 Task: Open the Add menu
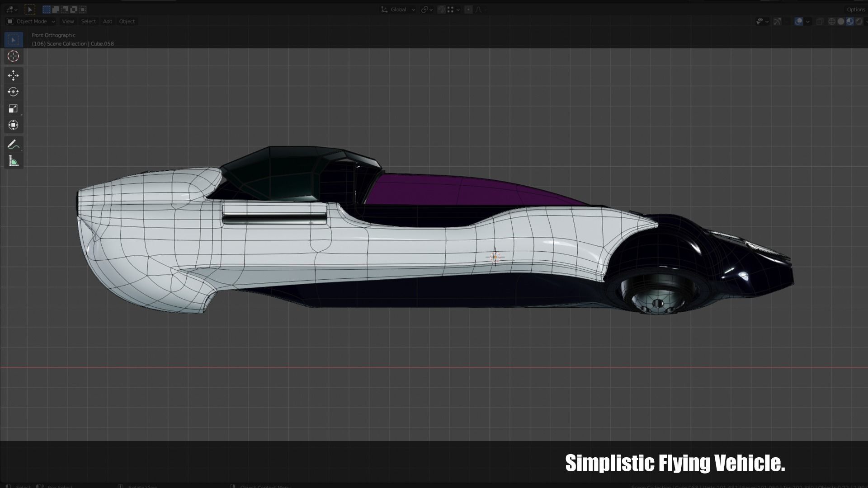pos(108,21)
